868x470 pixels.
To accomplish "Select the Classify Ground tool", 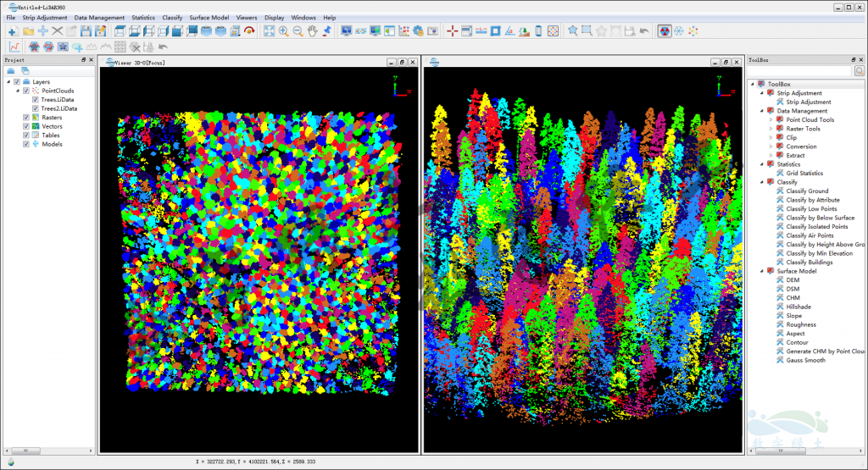I will [807, 191].
